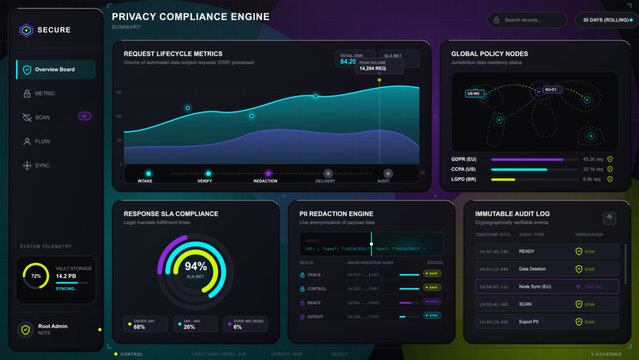Click the TOTAL DSR stat card

pyautogui.click(x=350, y=59)
